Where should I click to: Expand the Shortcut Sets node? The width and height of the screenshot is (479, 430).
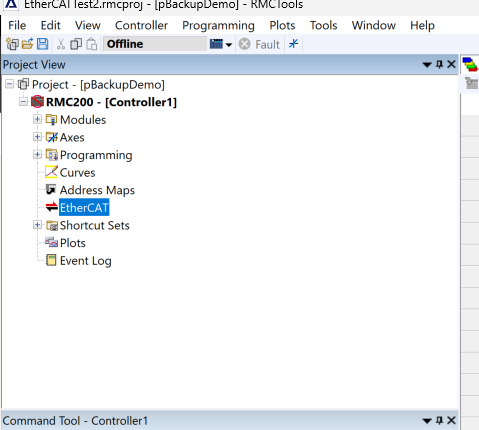tap(37, 225)
